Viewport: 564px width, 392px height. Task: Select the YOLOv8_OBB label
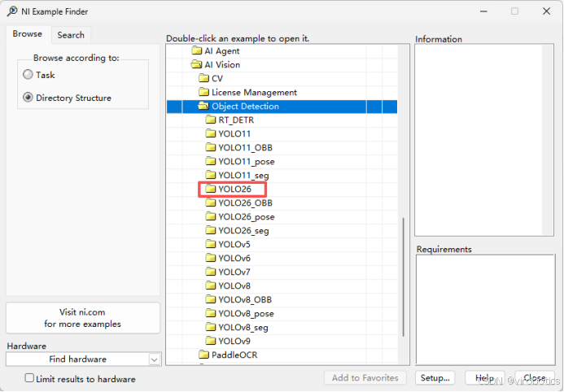coord(245,299)
